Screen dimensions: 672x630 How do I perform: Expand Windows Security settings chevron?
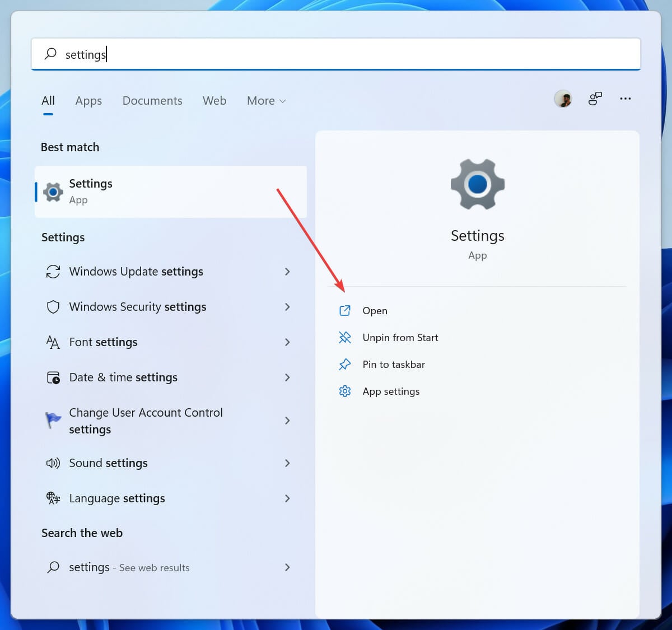click(x=287, y=307)
